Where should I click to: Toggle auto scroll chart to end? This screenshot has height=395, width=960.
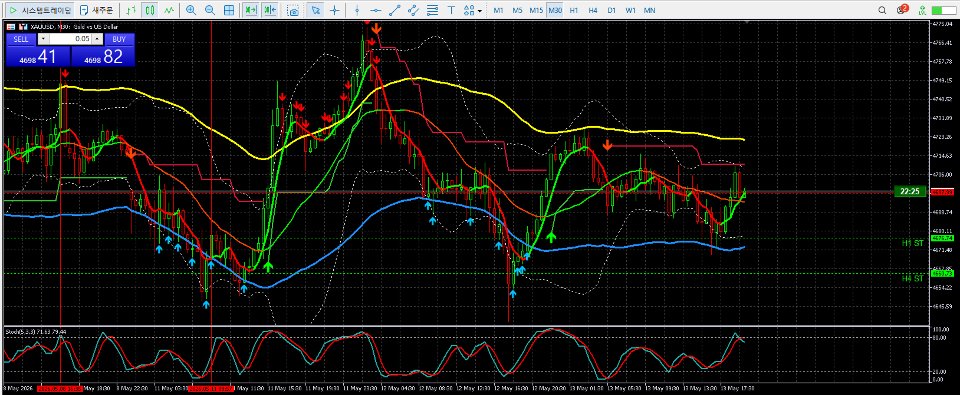[250, 10]
